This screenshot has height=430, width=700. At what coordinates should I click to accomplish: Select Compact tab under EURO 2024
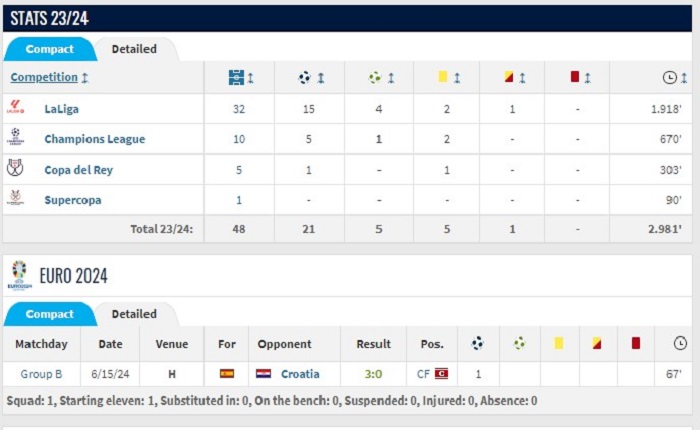pos(50,314)
